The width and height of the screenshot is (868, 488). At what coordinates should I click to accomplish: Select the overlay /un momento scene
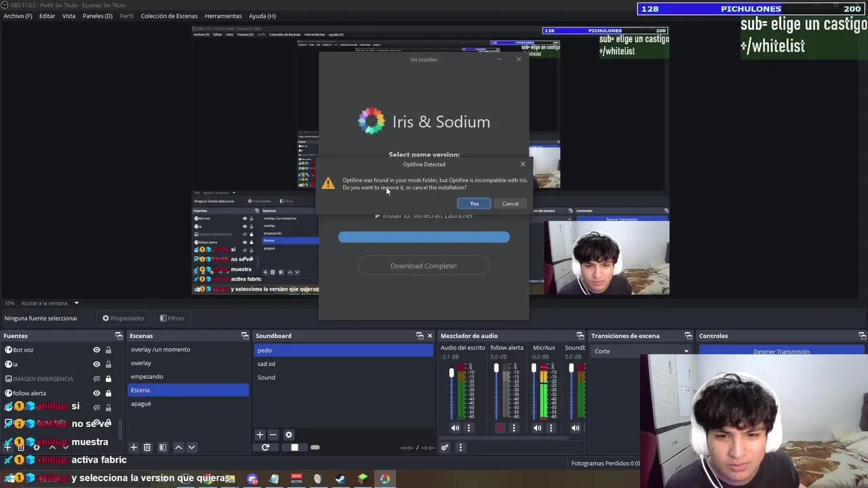pos(189,350)
